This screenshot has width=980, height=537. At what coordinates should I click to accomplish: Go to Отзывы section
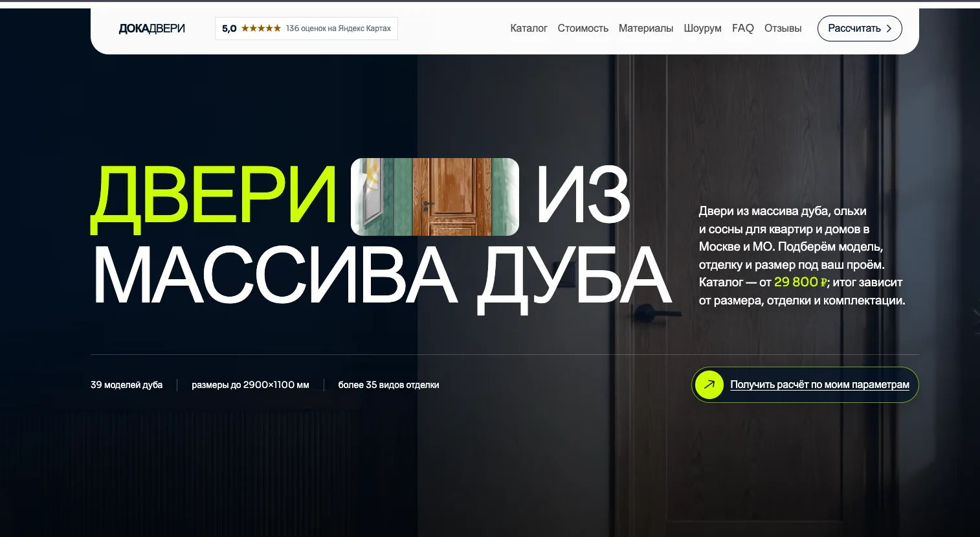click(x=783, y=29)
